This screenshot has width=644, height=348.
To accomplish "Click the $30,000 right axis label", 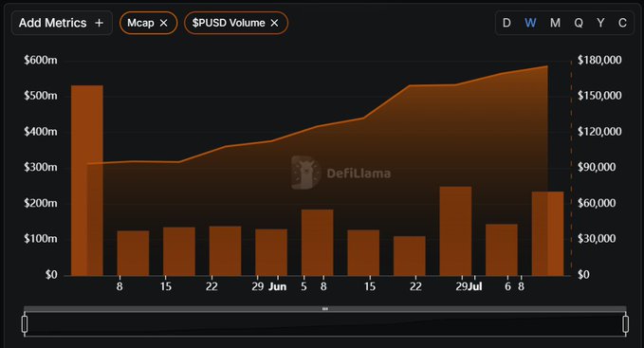I will tap(597, 238).
